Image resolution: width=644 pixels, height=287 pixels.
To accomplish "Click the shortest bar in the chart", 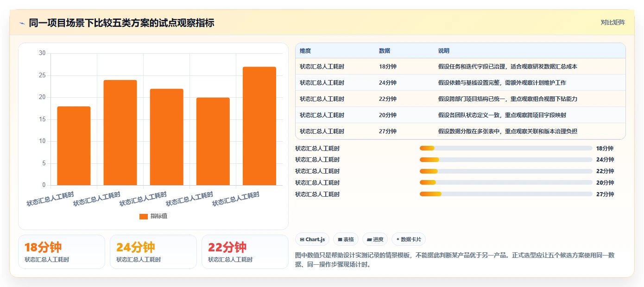I will click(74, 146).
